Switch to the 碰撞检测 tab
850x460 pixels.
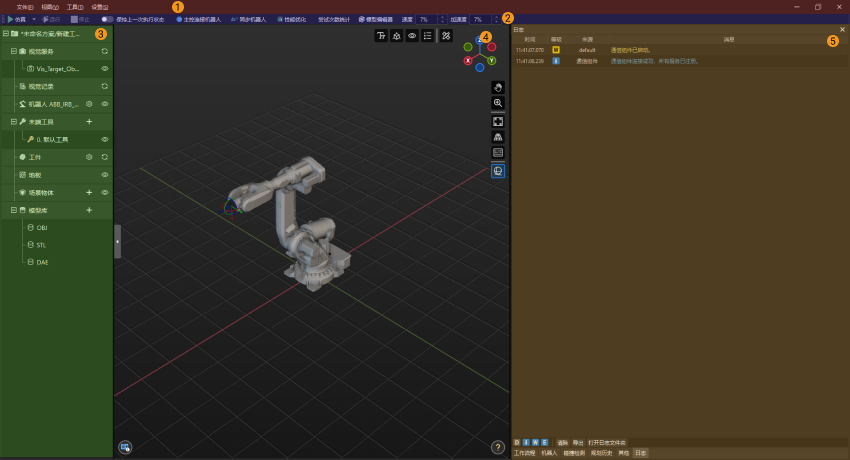[575, 453]
